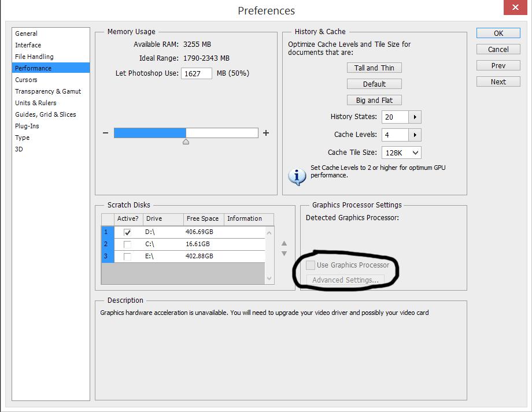Click the D:\ drive name
The height and width of the screenshot is (412, 532).
point(150,232)
